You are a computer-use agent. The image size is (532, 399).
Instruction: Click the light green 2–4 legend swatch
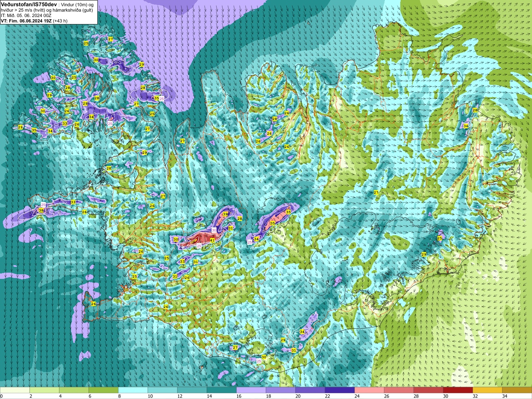(44, 390)
